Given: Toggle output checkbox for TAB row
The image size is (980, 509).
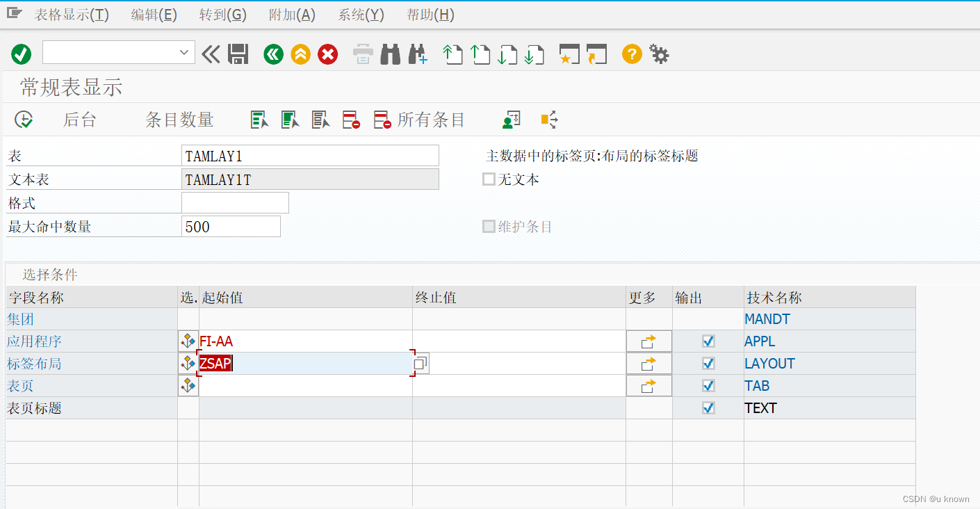Looking at the screenshot, I should coord(708,386).
